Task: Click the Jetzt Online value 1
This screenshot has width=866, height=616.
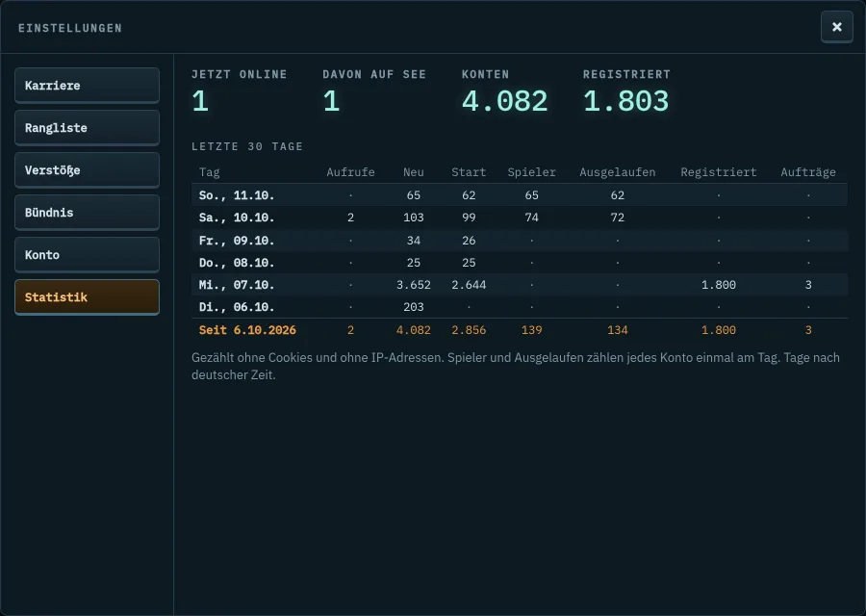Action: click(200, 101)
